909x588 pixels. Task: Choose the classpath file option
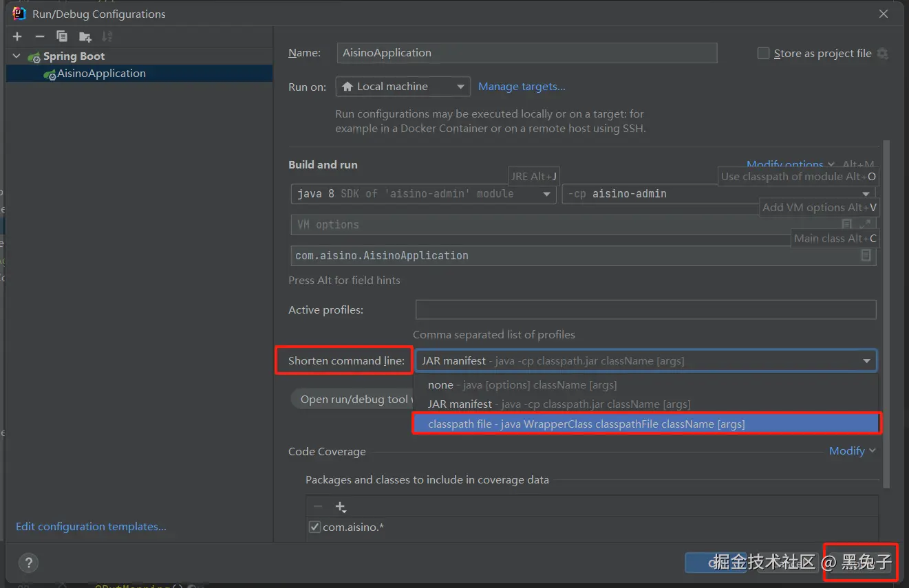(x=646, y=424)
